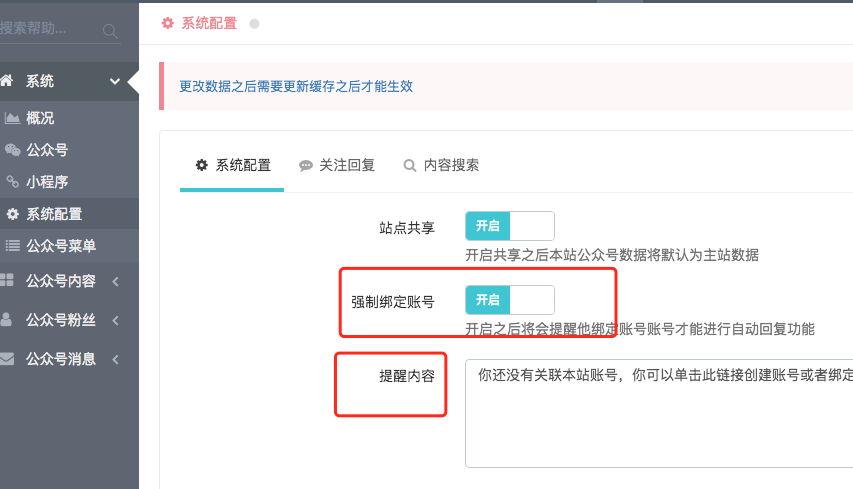Image resolution: width=853 pixels, height=489 pixels.
Task: Click the list icon beside 公众号菜单
Action: tap(13, 245)
